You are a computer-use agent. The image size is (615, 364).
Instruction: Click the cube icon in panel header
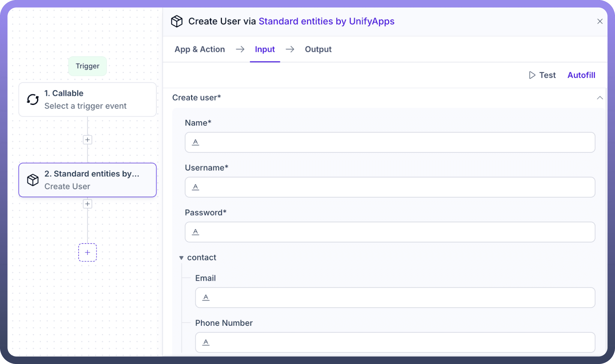point(177,21)
